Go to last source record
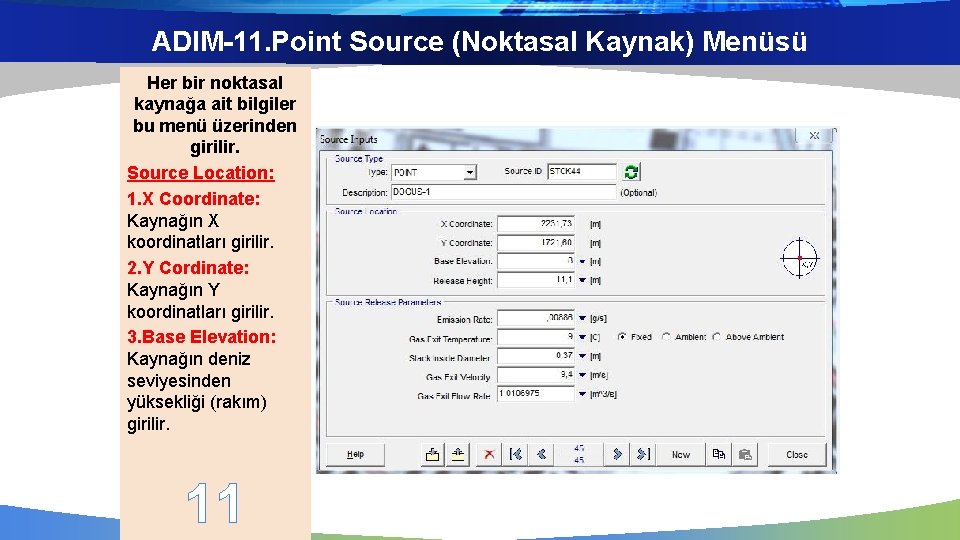960x540 pixels. pos(643,454)
